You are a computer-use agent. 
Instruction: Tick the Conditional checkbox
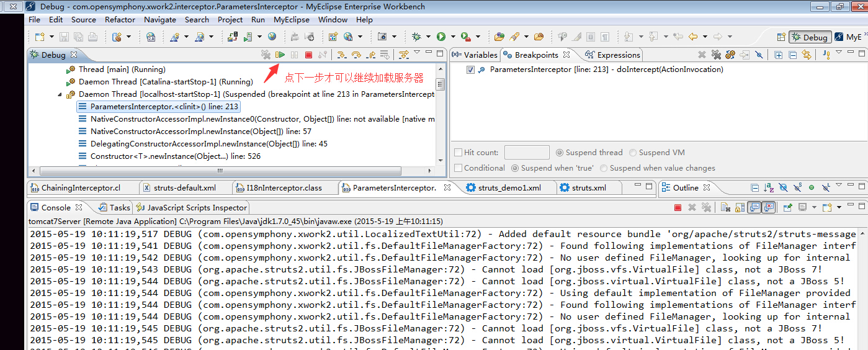tap(459, 168)
